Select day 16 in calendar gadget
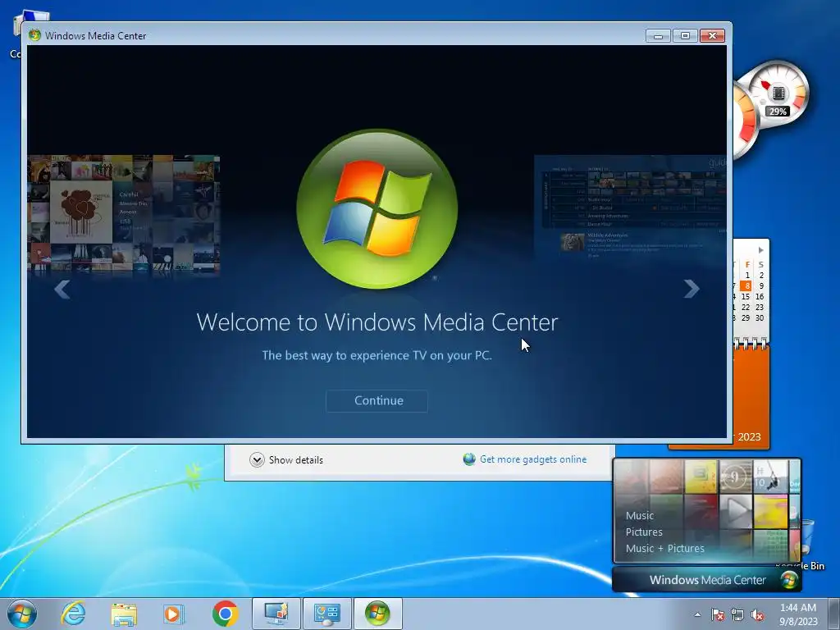This screenshot has height=630, width=840. click(x=760, y=296)
